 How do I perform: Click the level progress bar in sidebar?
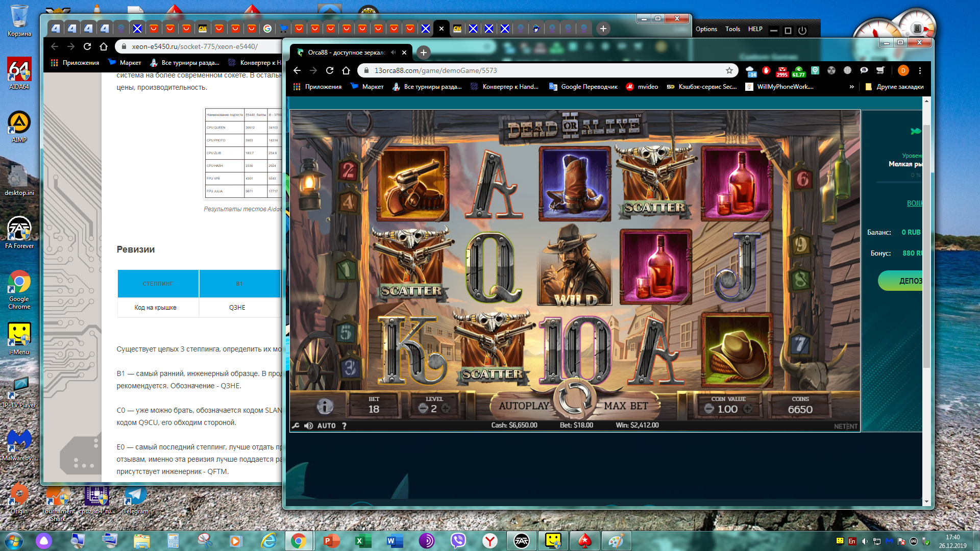[x=899, y=182]
